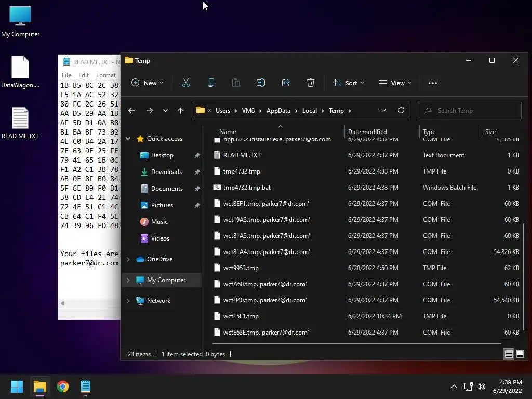This screenshot has width=532, height=399.
Task: Click the Delete trash icon
Action: click(x=311, y=83)
